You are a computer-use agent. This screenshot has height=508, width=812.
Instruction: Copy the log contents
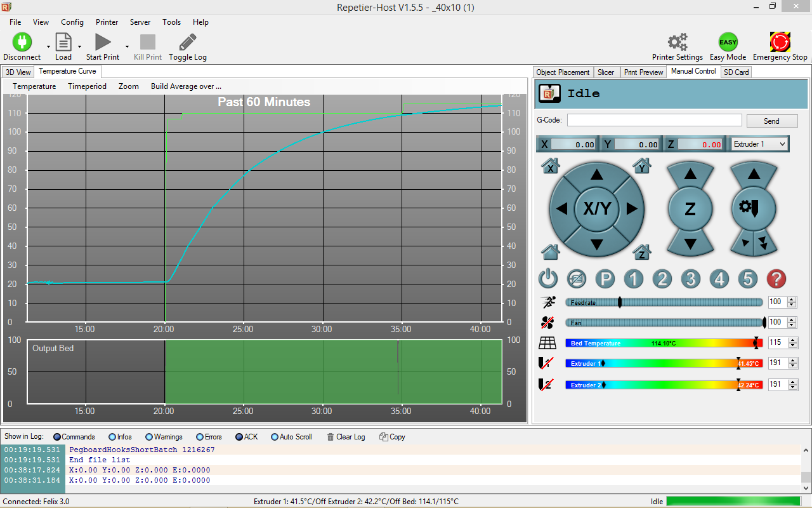[392, 437]
